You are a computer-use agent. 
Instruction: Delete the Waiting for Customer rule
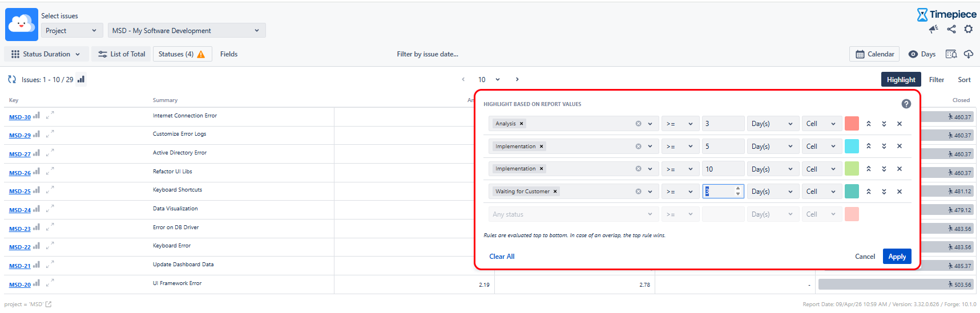pyautogui.click(x=900, y=192)
